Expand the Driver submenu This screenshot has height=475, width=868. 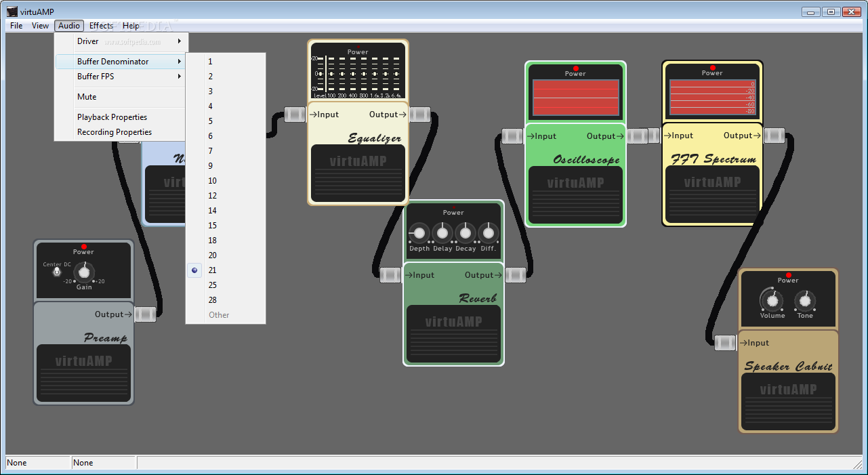coord(120,41)
